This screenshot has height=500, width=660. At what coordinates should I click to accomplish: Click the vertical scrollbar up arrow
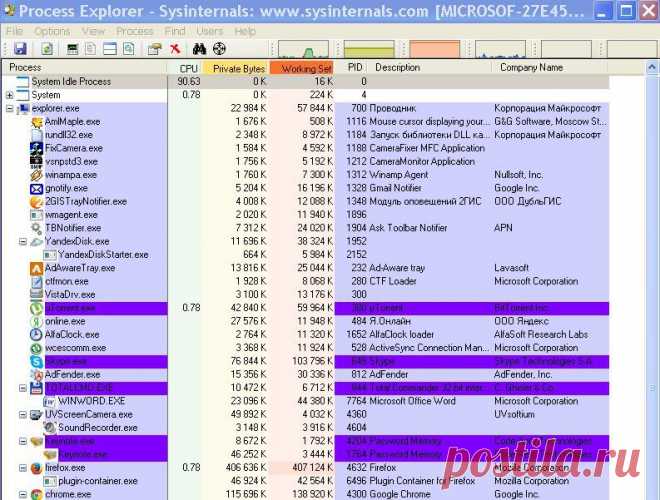pyautogui.click(x=652, y=67)
